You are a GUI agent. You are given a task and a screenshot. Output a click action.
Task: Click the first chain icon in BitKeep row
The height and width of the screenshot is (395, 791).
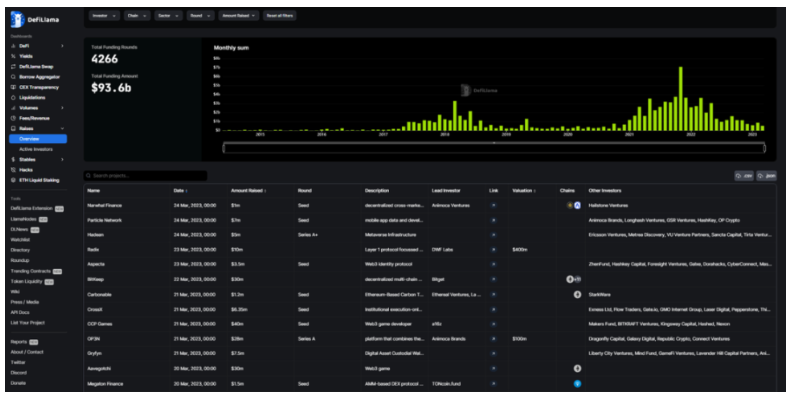[570, 279]
